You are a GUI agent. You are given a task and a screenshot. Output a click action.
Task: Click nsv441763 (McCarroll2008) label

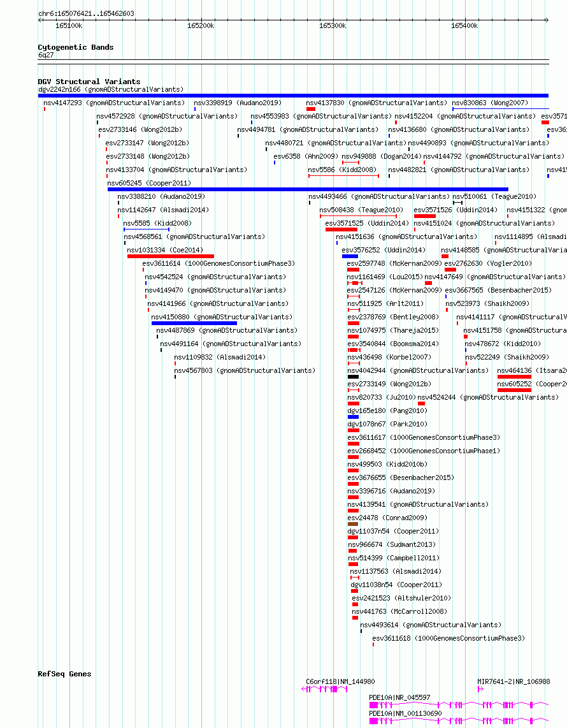[x=400, y=613]
